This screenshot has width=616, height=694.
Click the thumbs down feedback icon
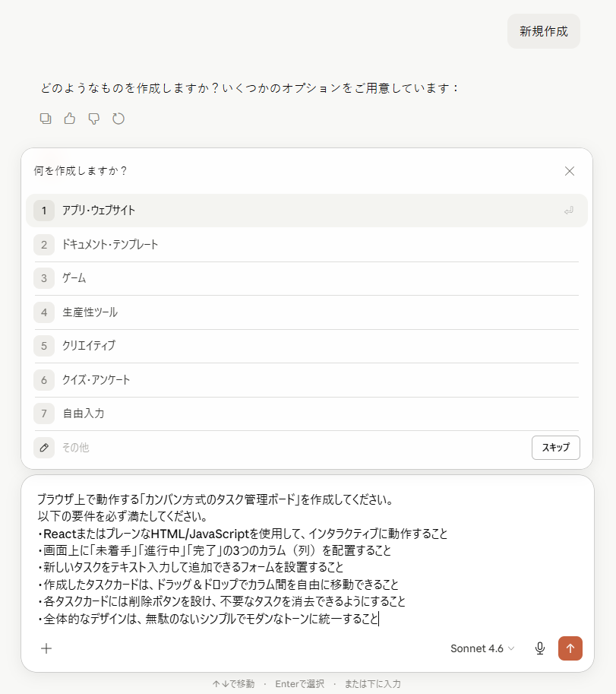point(93,119)
